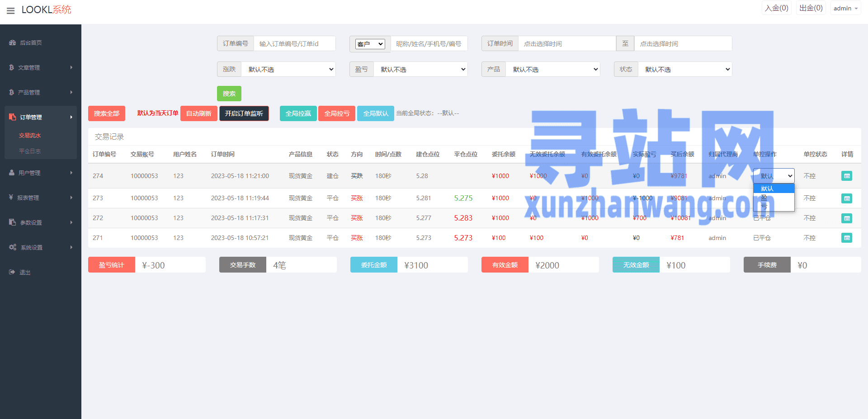Click the 平仓点位 value 5.275
Image resolution: width=868 pixels, height=419 pixels.
tap(463, 198)
